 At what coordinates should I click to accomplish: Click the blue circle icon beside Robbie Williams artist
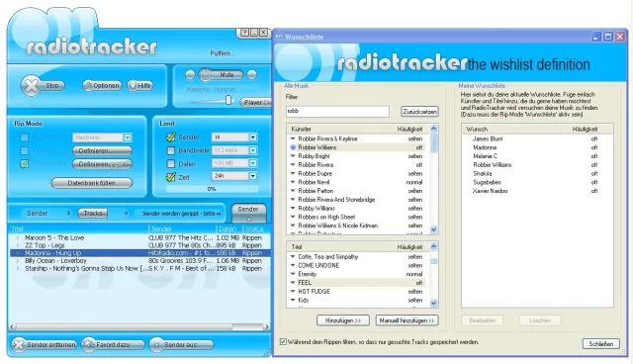tap(293, 147)
